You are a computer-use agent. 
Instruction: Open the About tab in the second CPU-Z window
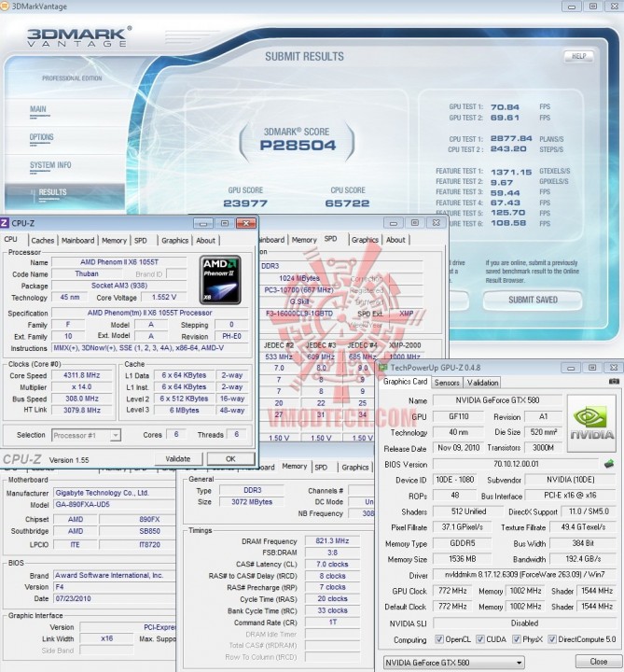[x=395, y=240]
